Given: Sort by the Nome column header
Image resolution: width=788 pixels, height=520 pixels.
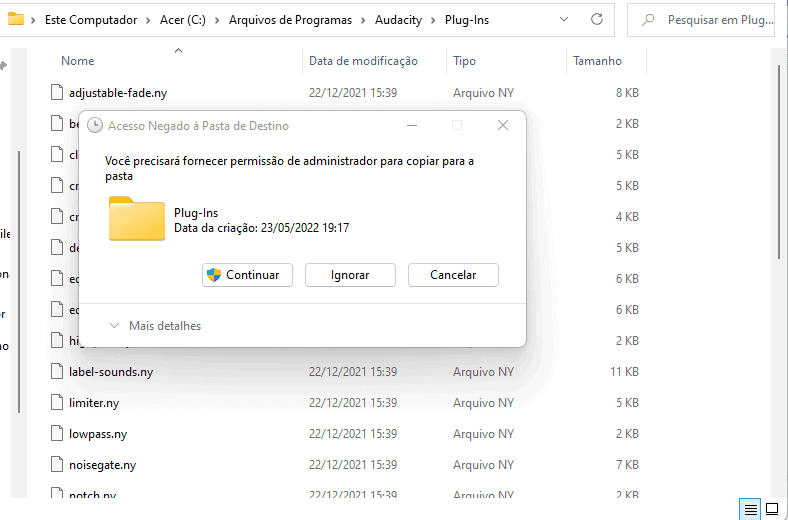Looking at the screenshot, I should [77, 61].
